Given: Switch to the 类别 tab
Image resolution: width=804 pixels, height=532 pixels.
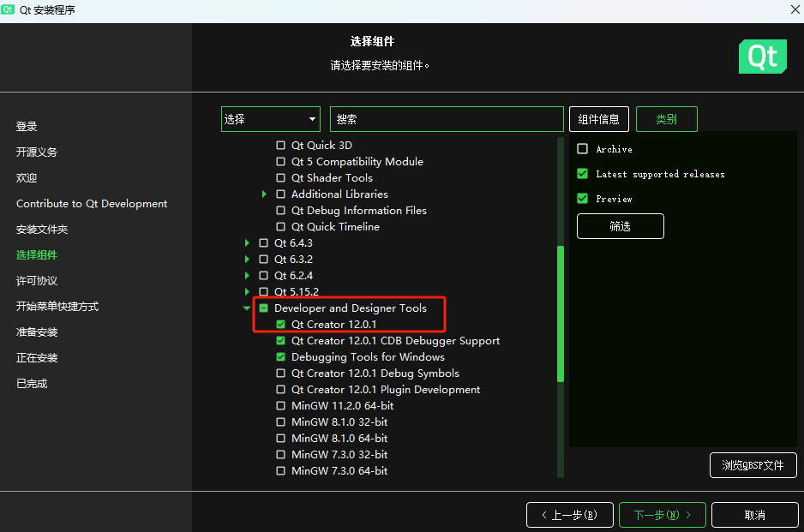Looking at the screenshot, I should [667, 119].
